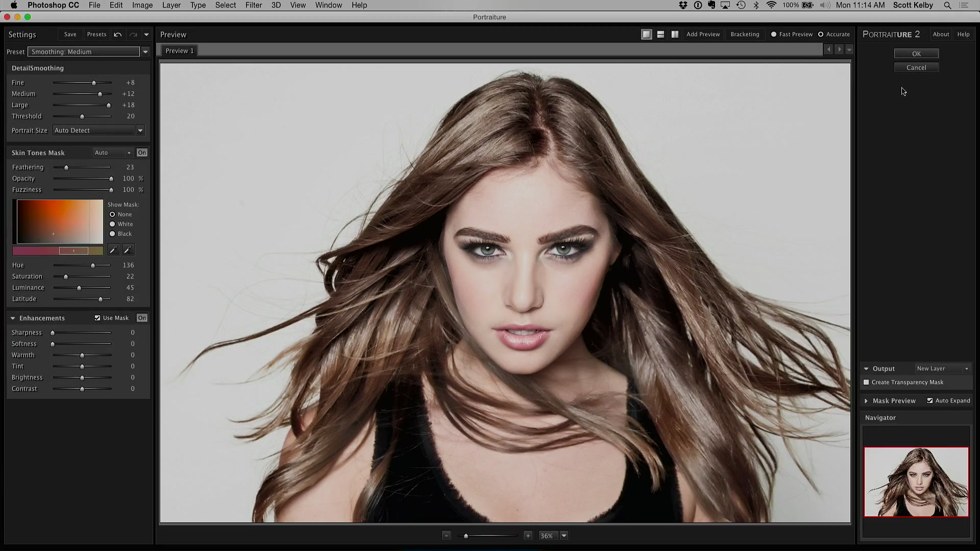Viewport: 980px width, 551px height.
Task: Select Accurate preview mode
Action: coord(821,34)
